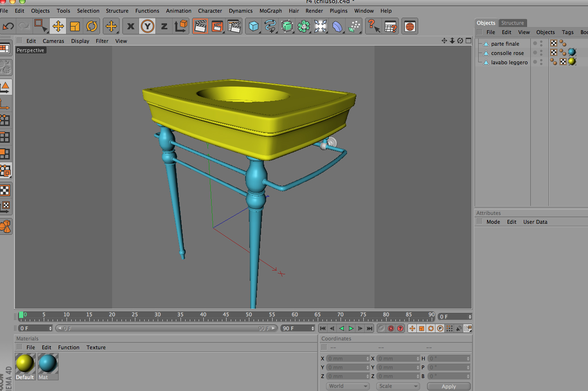This screenshot has height=391, width=588.
Task: Toggle X axis lock
Action: coord(131,27)
